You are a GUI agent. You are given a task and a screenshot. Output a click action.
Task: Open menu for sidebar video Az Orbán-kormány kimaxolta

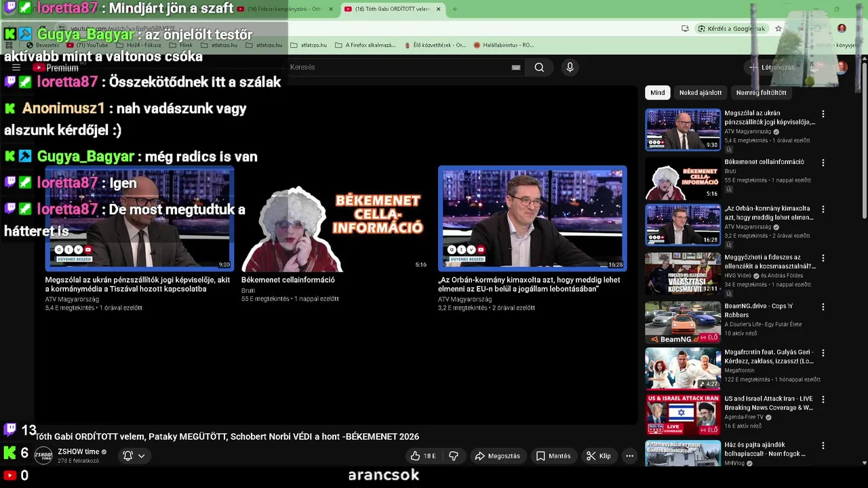[823, 209]
